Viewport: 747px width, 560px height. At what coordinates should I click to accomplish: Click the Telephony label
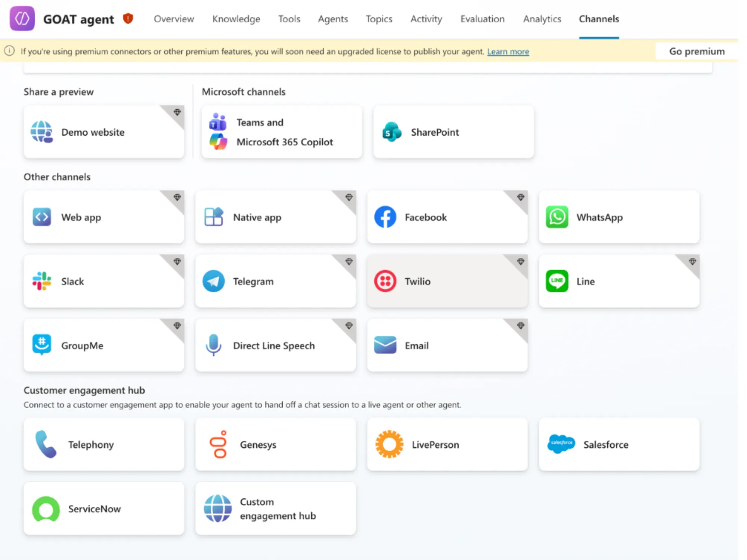pos(91,445)
